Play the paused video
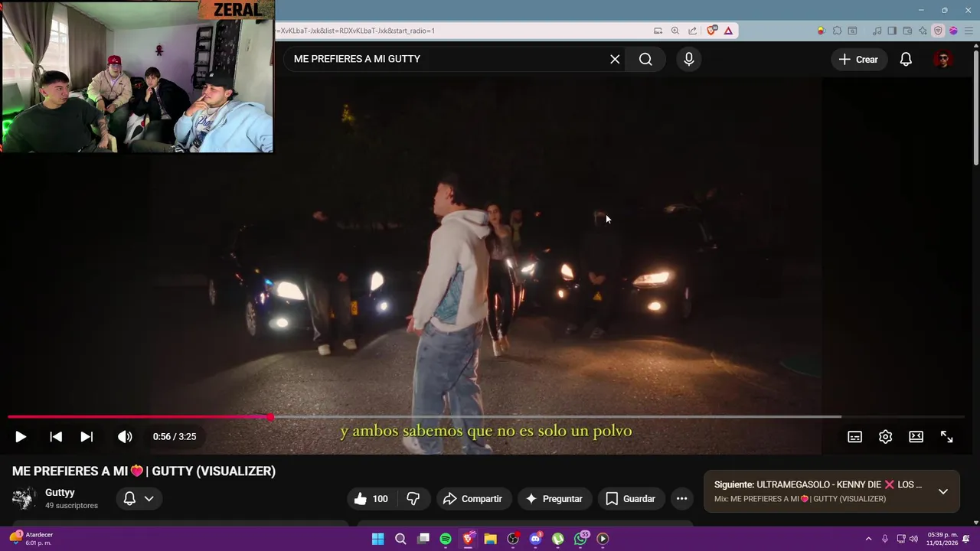Viewport: 980px width, 551px height. 21,436
